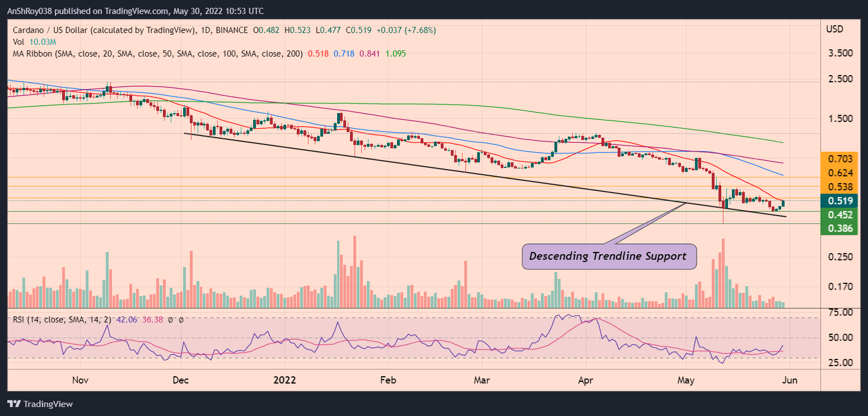This screenshot has width=868, height=416.
Task: Click the Jun label on the time axis
Action: [x=790, y=380]
